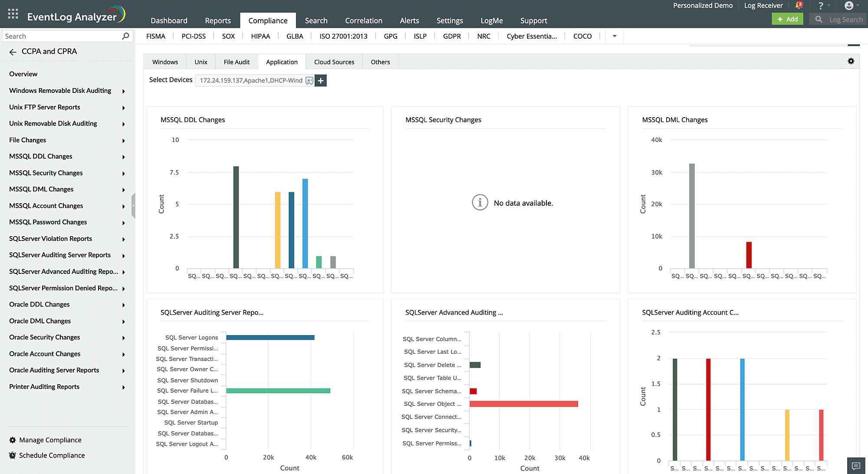
Task: Select the Cloud Sources tab
Action: tap(334, 62)
